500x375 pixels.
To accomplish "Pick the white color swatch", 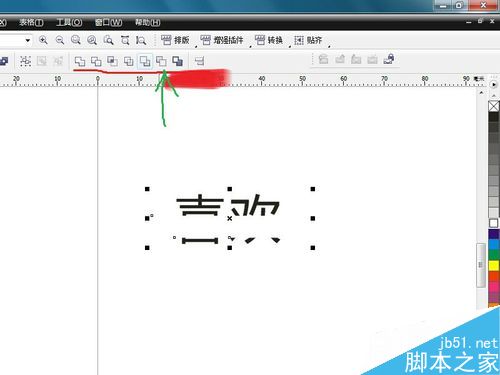I will click(x=494, y=223).
